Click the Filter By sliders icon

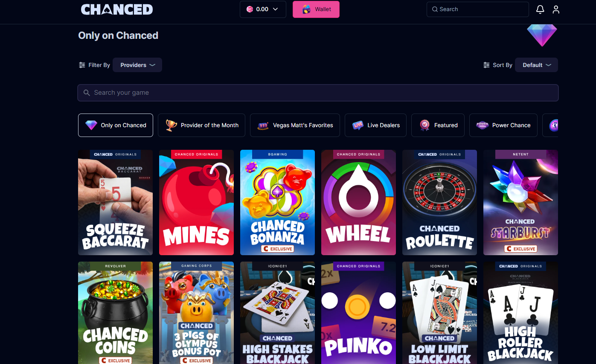(x=82, y=65)
